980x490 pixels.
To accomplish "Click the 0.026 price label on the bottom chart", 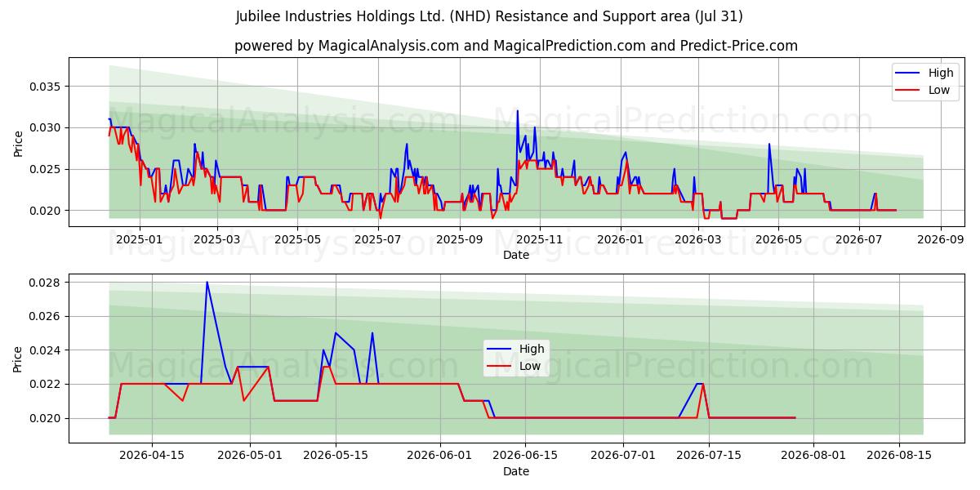I will [x=46, y=316].
